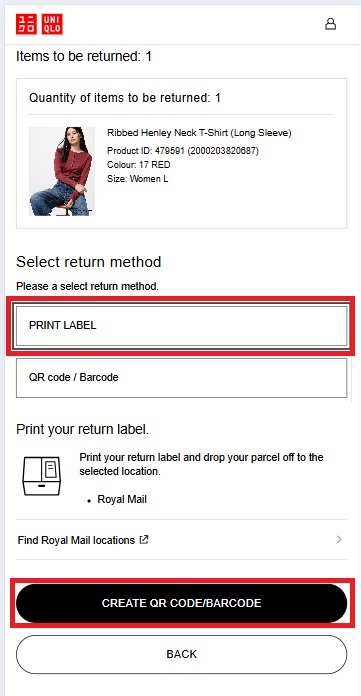Open Find Royal Mail locations link
This screenshot has height=696, width=361.
pyautogui.click(x=76, y=540)
